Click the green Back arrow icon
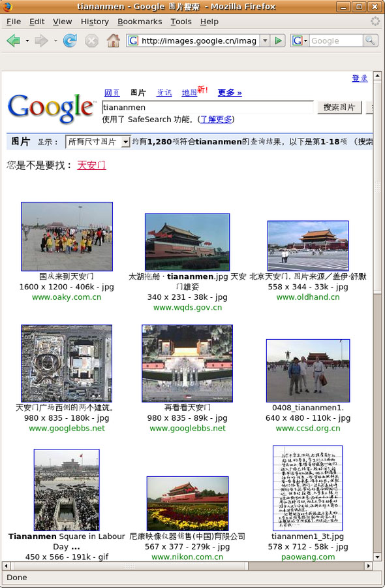Viewport: 385px width, 588px height. 14,41
